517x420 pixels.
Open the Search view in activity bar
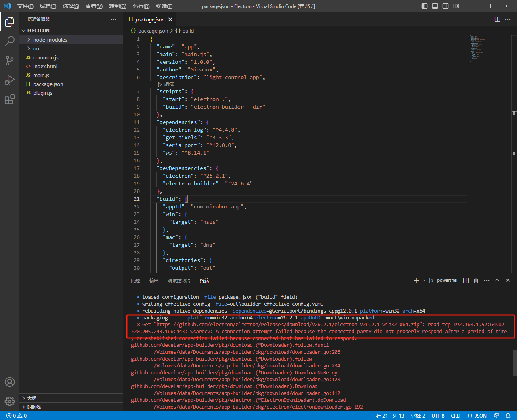[x=10, y=41]
